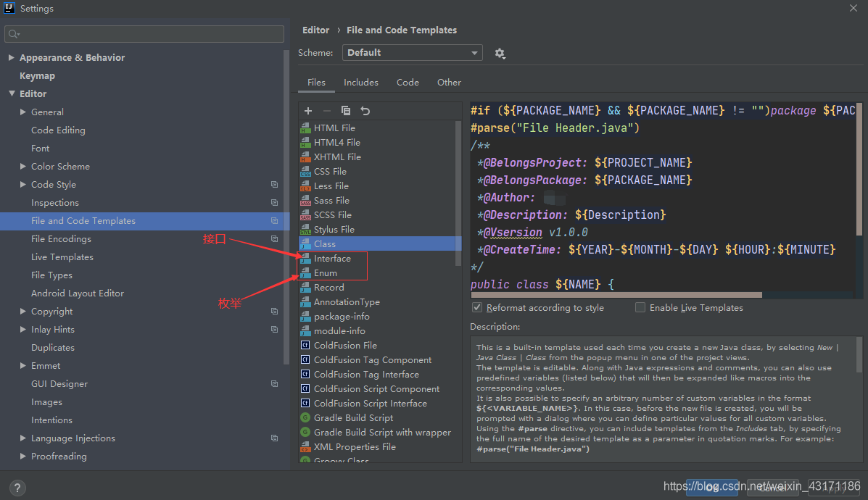This screenshot has width=868, height=500.
Task: Switch to the Files tab
Action: (317, 83)
